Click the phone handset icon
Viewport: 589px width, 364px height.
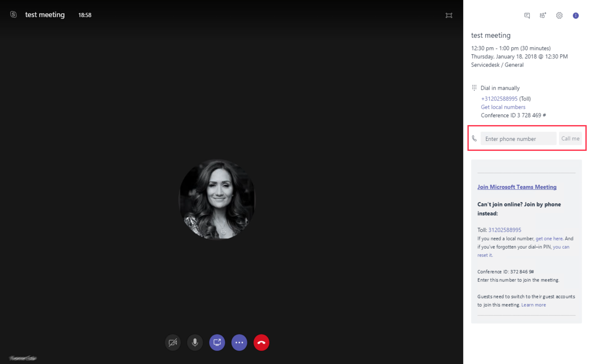coord(474,138)
